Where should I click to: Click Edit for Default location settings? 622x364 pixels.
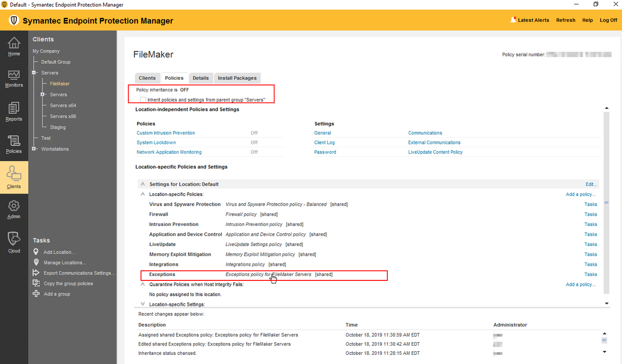[590, 184]
